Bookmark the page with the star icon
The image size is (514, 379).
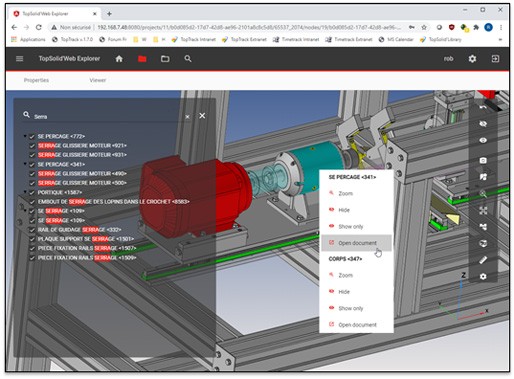click(x=424, y=27)
